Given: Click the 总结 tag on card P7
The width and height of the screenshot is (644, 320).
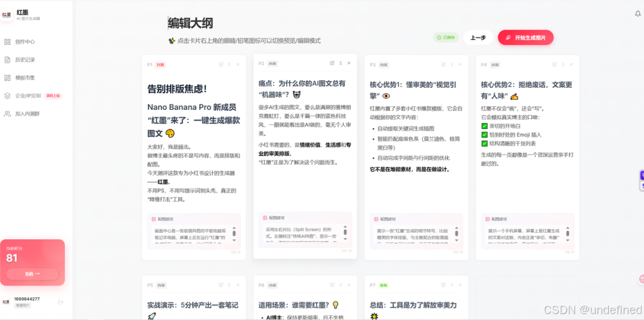Looking at the screenshot, I should (x=384, y=285).
